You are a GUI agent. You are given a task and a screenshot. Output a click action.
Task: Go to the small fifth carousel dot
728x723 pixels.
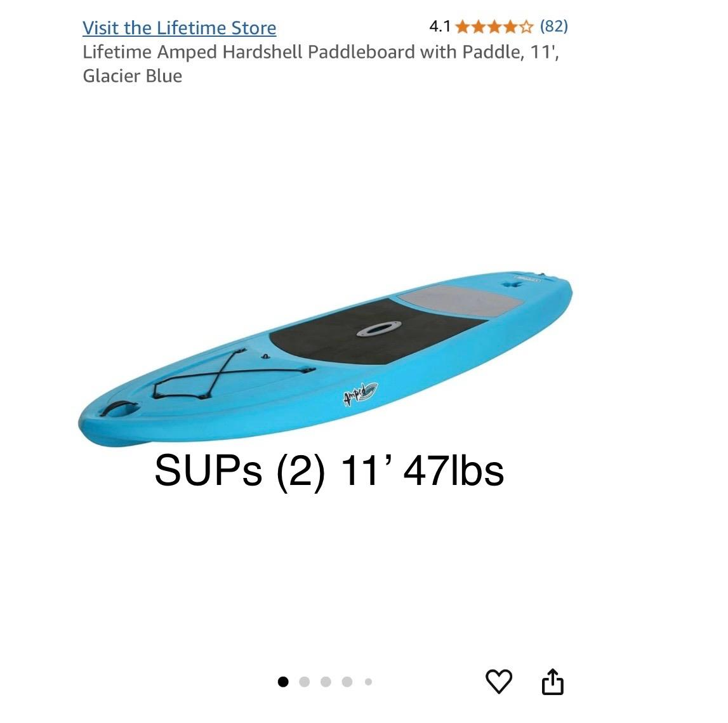[x=368, y=682]
